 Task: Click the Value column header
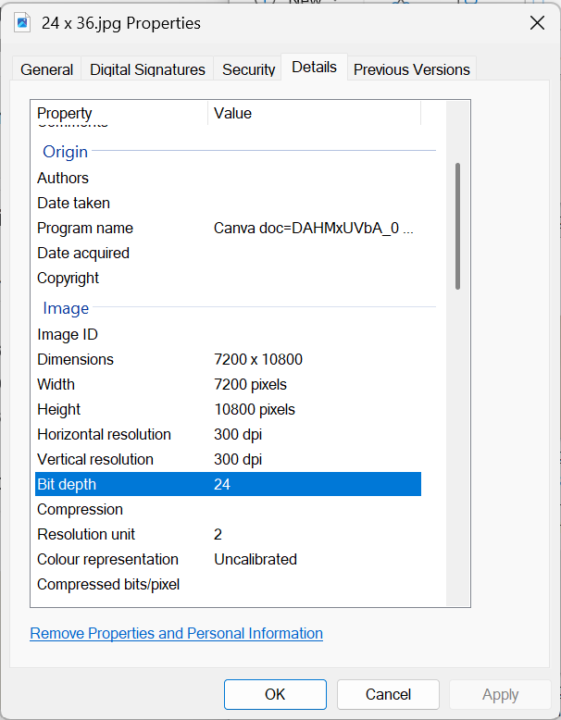314,113
